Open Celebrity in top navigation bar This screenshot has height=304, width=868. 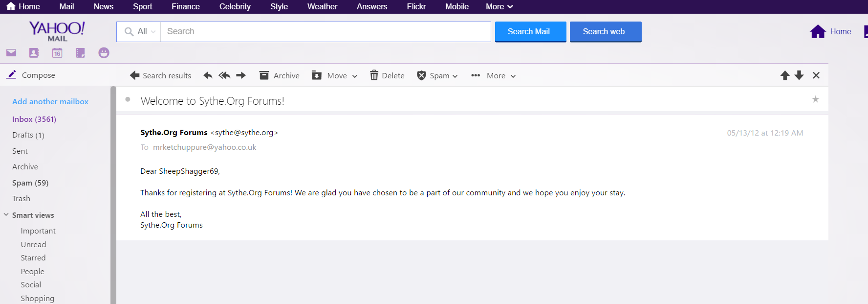point(235,6)
